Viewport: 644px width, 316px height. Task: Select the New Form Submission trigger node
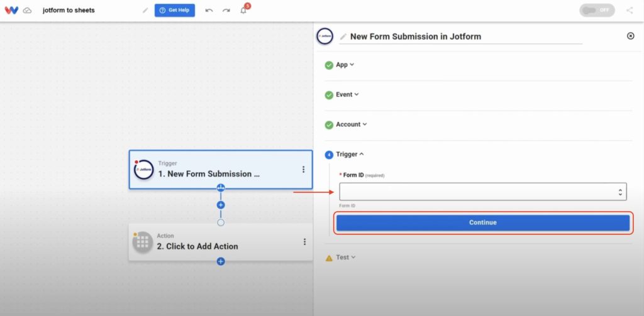coord(221,170)
